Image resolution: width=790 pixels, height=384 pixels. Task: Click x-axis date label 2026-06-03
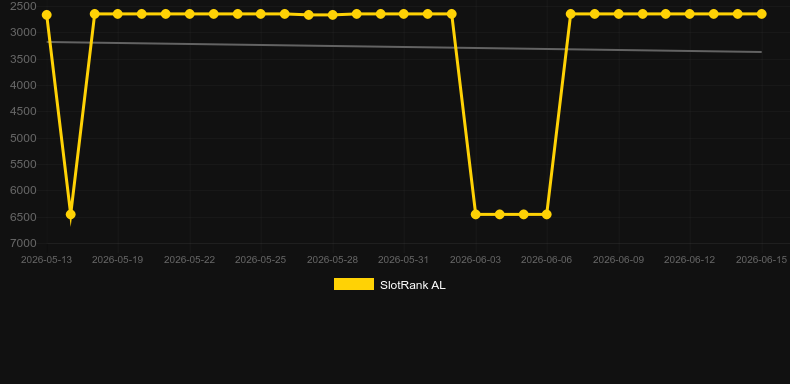point(476,260)
